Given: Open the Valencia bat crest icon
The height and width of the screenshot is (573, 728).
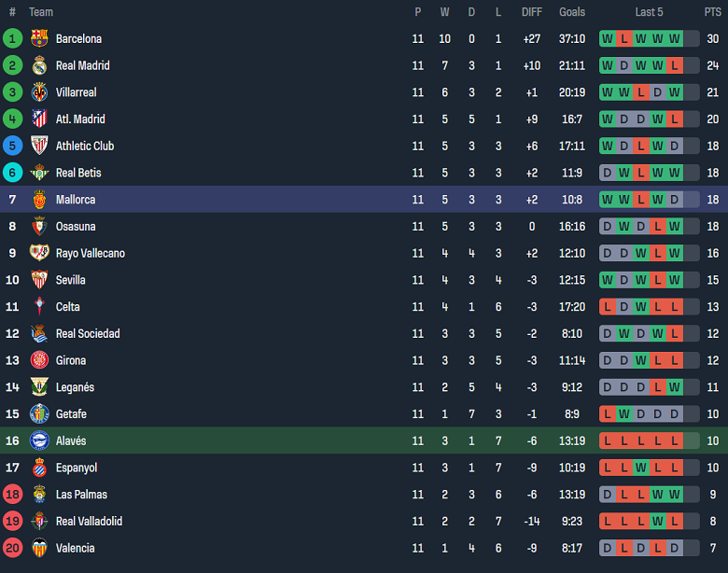Looking at the screenshot, I should click(39, 548).
